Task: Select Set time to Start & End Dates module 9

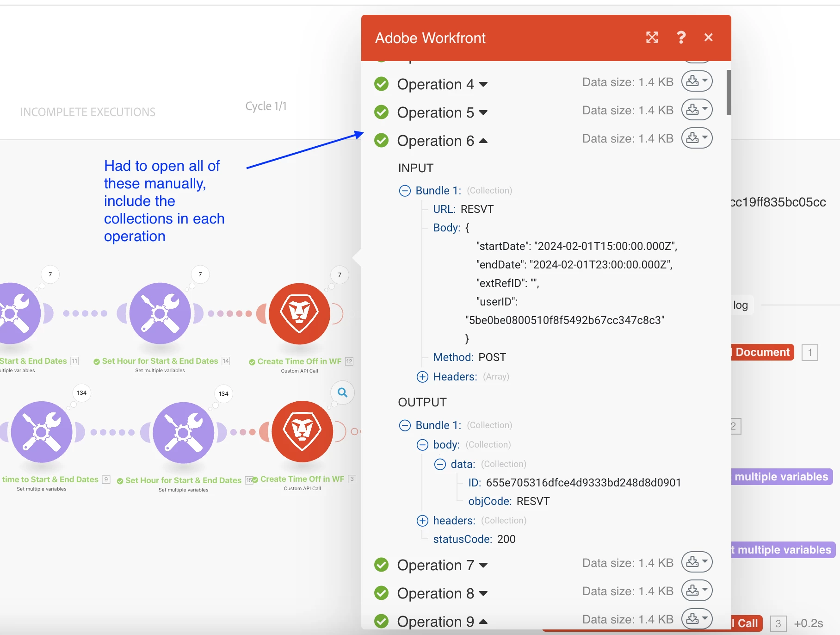Action: pos(42,432)
